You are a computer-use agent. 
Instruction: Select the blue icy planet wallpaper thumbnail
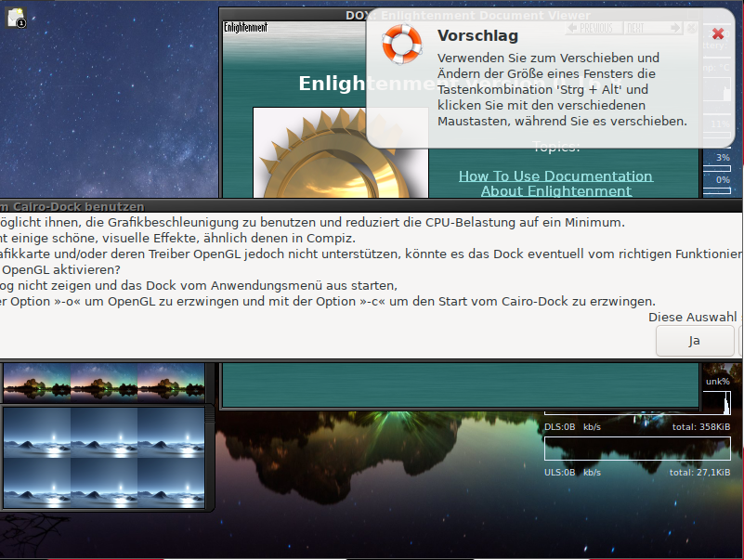click(104, 457)
